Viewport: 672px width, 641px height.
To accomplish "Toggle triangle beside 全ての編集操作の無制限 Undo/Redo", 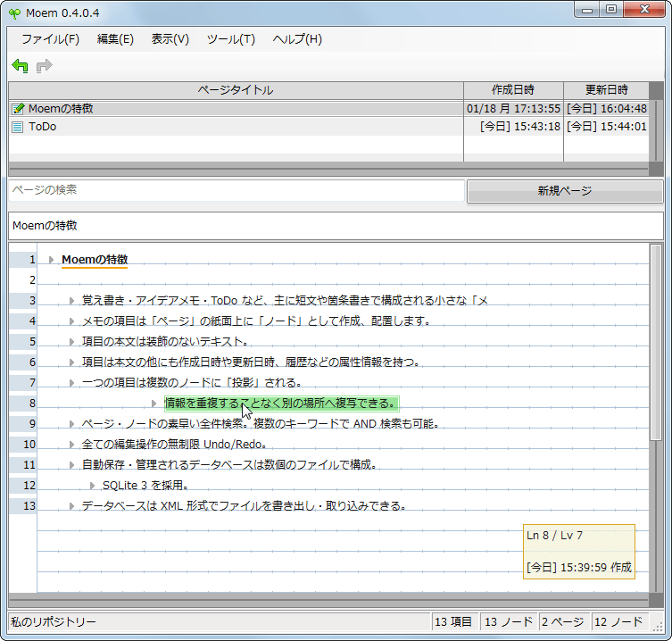I will pyautogui.click(x=72, y=445).
